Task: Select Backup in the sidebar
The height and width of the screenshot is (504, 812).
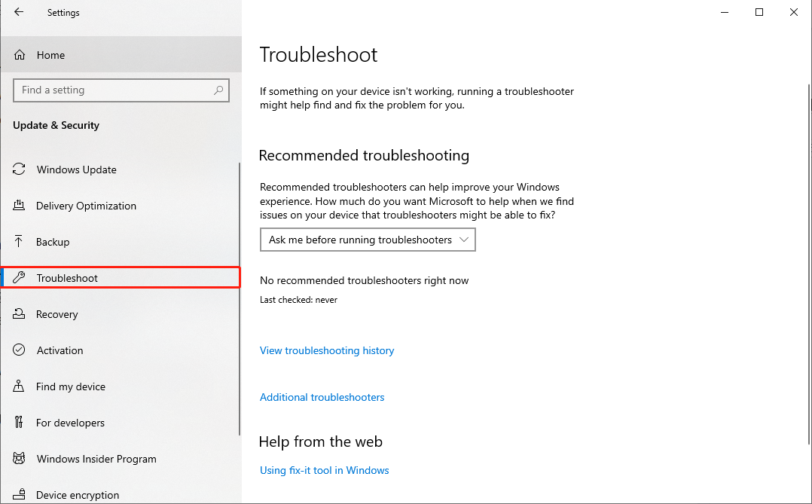Action: click(121, 242)
